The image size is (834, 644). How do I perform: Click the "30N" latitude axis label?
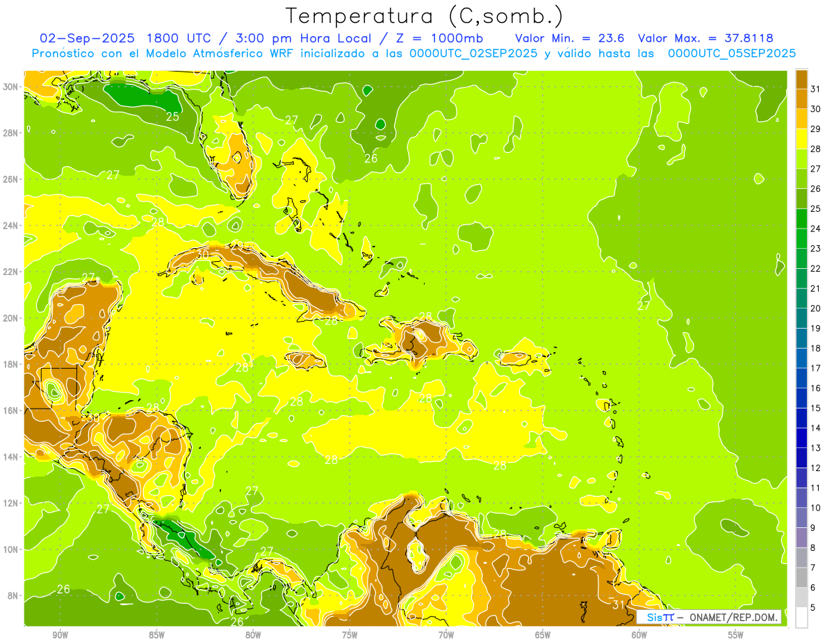pos(10,87)
